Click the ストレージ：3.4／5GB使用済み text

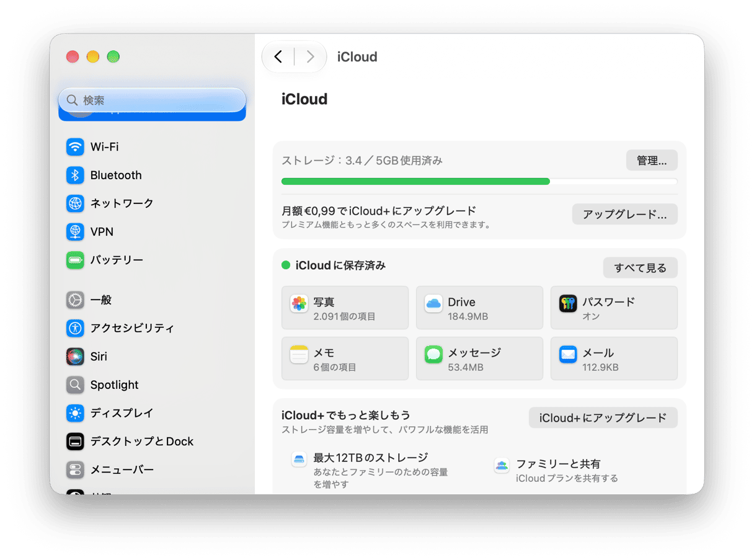(x=362, y=161)
